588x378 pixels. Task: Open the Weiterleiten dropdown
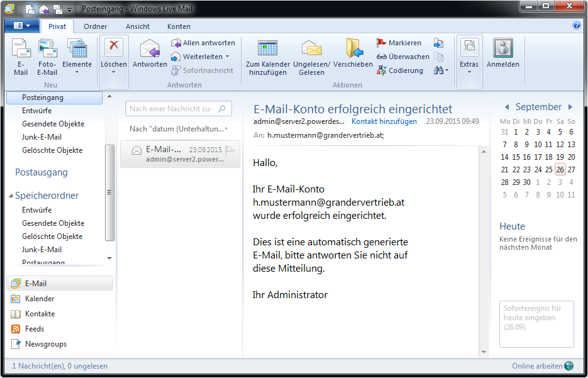click(x=227, y=57)
